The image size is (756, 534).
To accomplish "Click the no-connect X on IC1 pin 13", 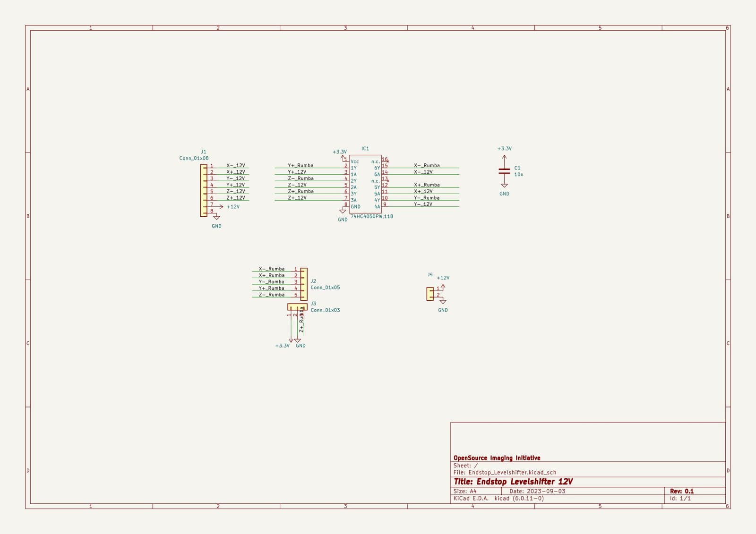I will [x=387, y=181].
